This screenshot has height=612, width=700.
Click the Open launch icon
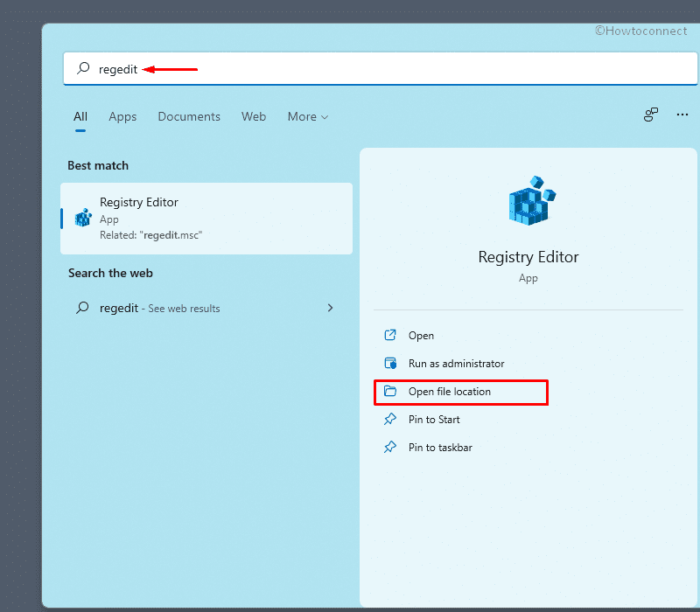click(390, 335)
